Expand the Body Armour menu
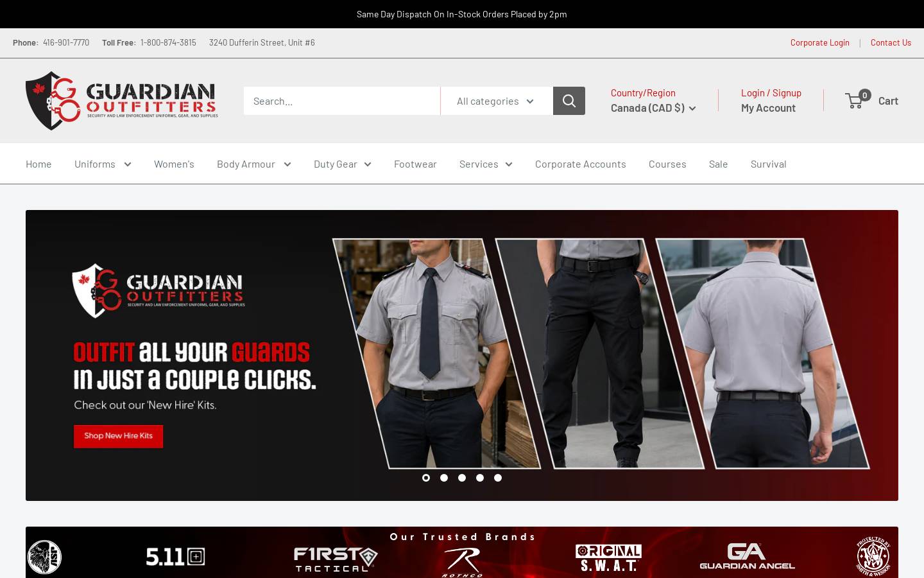This screenshot has width=924, height=578. click(254, 164)
